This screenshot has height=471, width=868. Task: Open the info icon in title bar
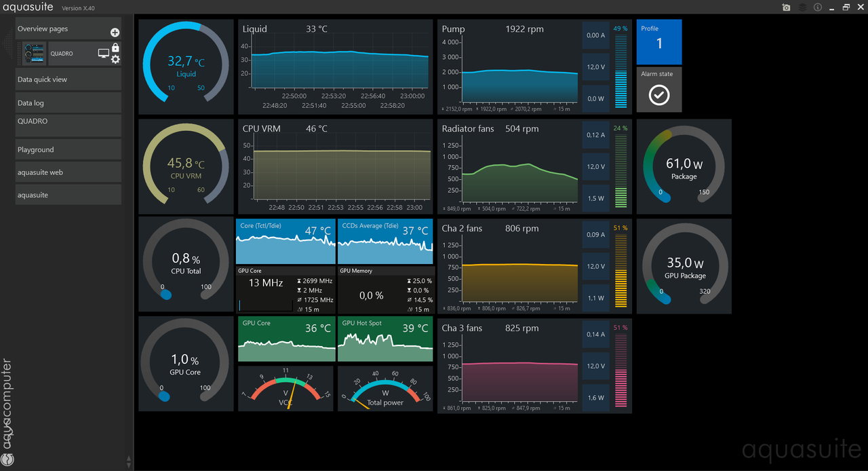(x=818, y=7)
